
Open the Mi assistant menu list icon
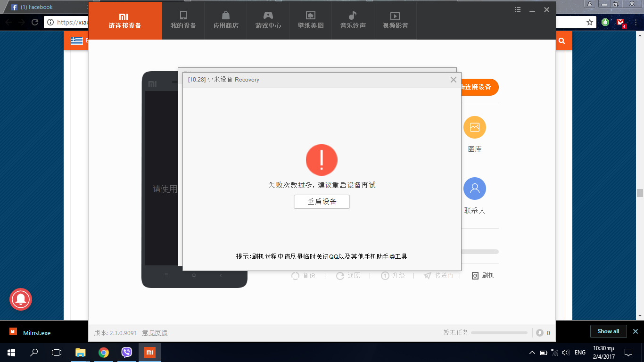[x=518, y=9]
